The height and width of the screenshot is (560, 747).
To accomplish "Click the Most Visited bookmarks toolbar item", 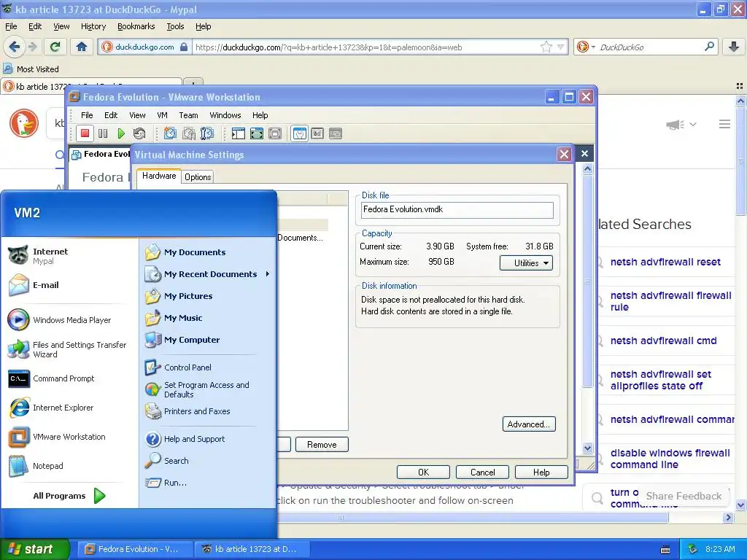I will click(31, 69).
